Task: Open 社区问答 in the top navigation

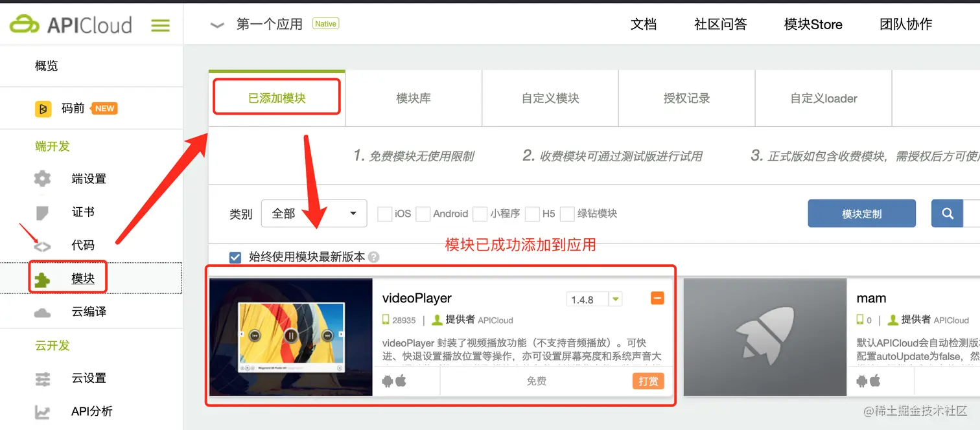Action: click(721, 25)
